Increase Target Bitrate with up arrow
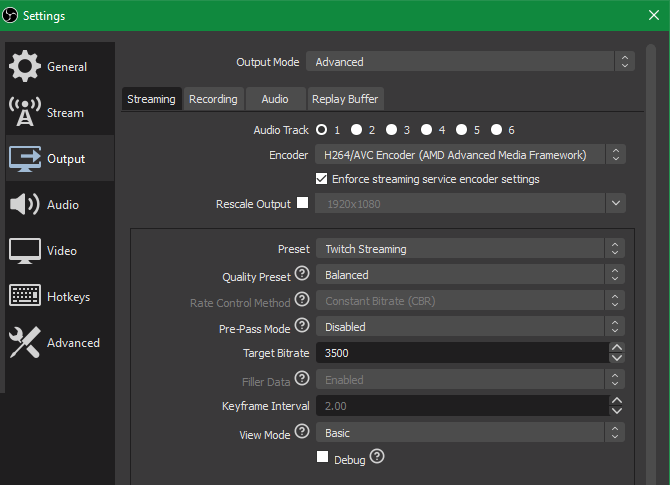The height and width of the screenshot is (485, 670). tap(617, 348)
